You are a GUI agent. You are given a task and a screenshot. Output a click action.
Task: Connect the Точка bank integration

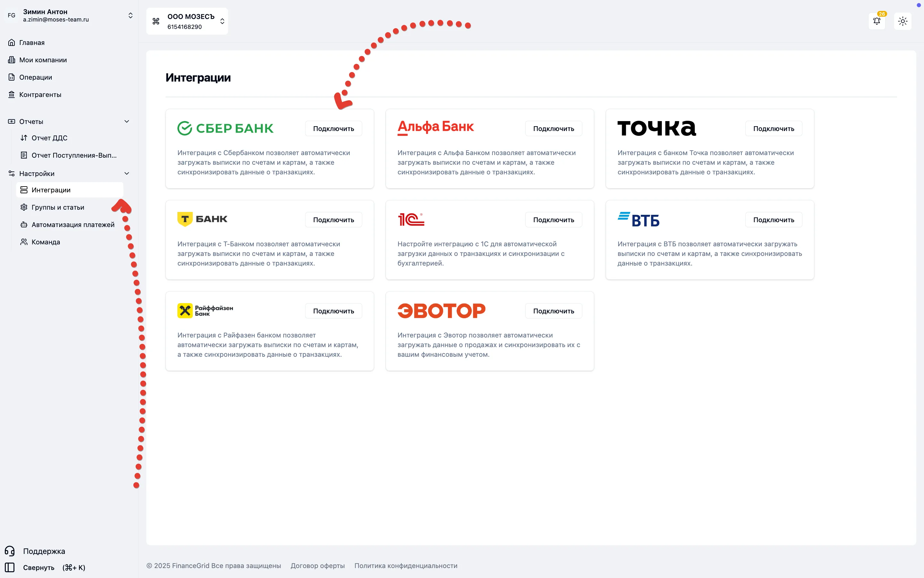[774, 128]
